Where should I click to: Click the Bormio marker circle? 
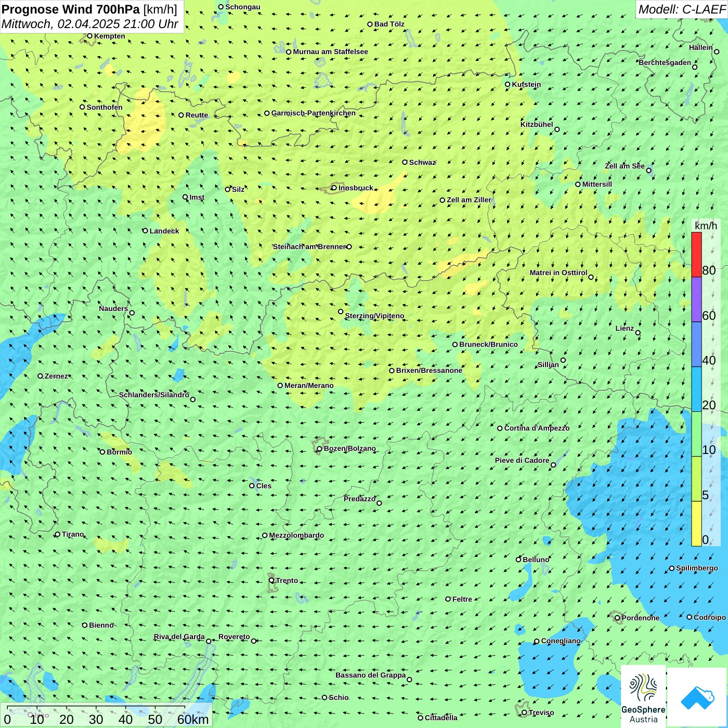coord(102,452)
